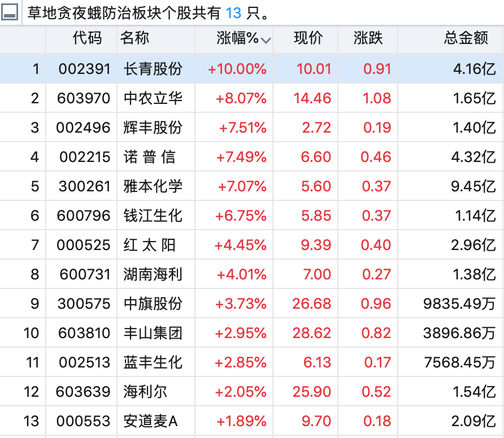Click the +1.89% change value
The width and height of the screenshot is (504, 438).
pyautogui.click(x=242, y=421)
